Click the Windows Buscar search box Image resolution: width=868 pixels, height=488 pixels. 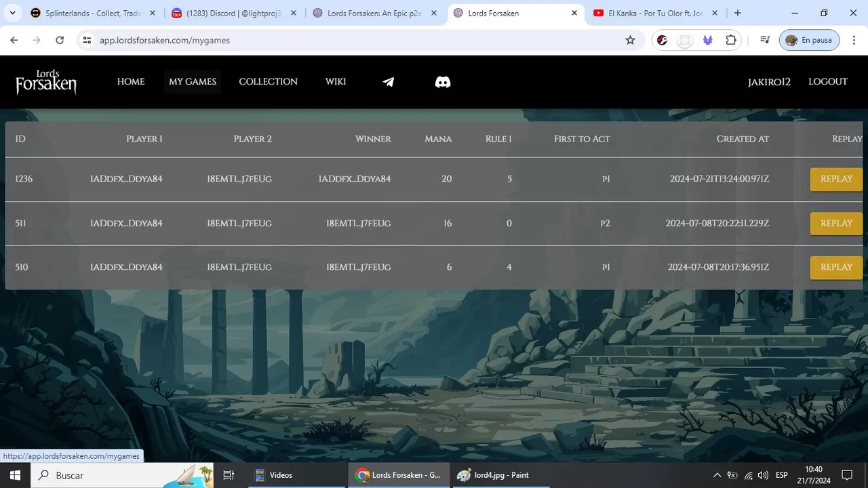coord(122,475)
